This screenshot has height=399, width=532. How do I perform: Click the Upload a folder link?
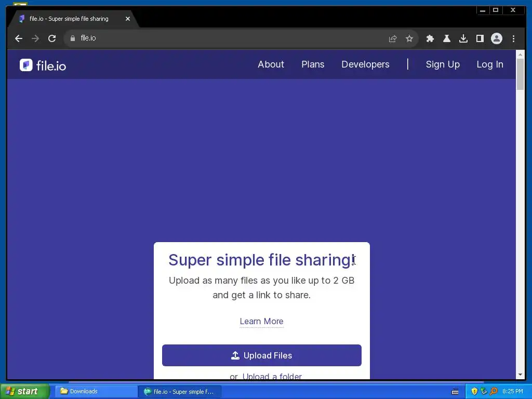[272, 376]
